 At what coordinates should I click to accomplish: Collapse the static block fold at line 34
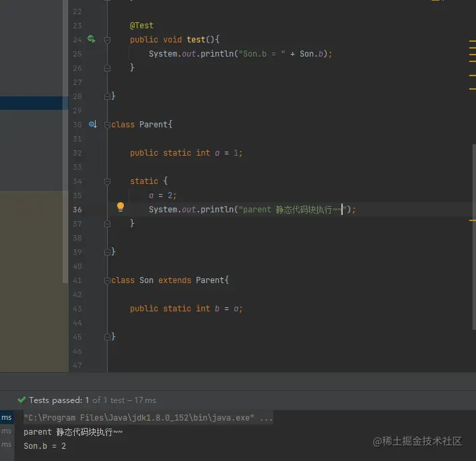tap(107, 181)
